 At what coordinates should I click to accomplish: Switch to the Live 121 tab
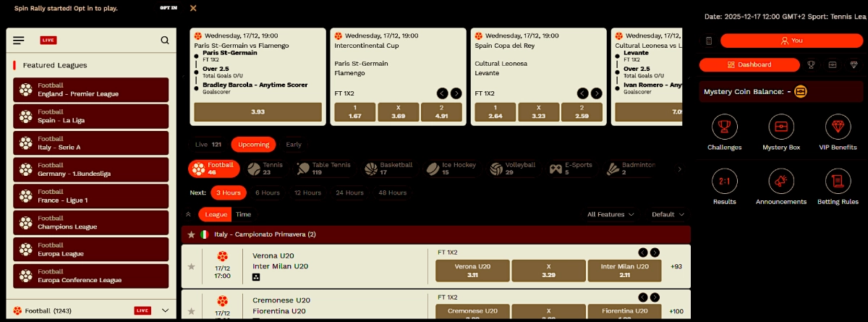[x=208, y=144]
